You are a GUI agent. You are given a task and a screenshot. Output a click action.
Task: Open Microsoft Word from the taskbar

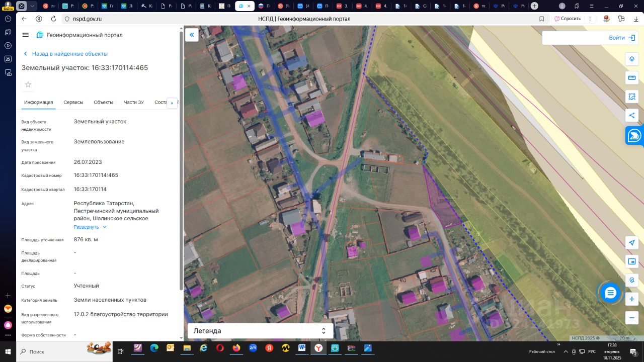302,348
